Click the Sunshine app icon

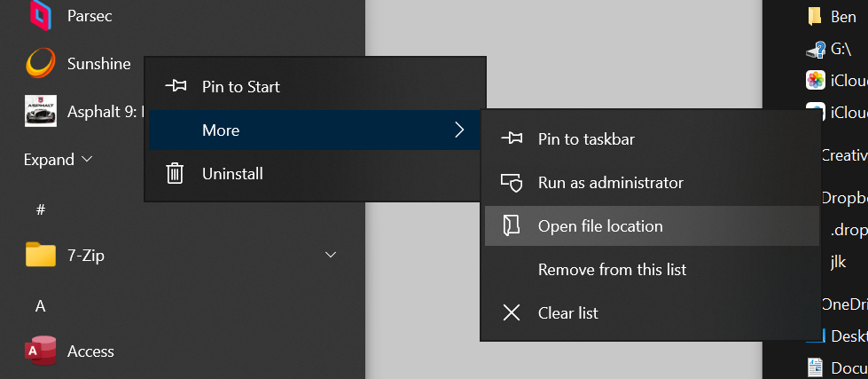click(x=40, y=63)
